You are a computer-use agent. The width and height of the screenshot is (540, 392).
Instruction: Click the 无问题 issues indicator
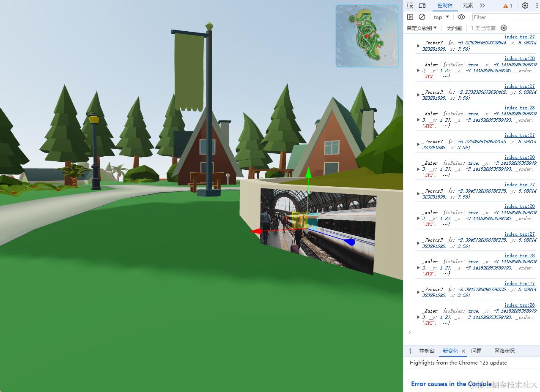[455, 28]
